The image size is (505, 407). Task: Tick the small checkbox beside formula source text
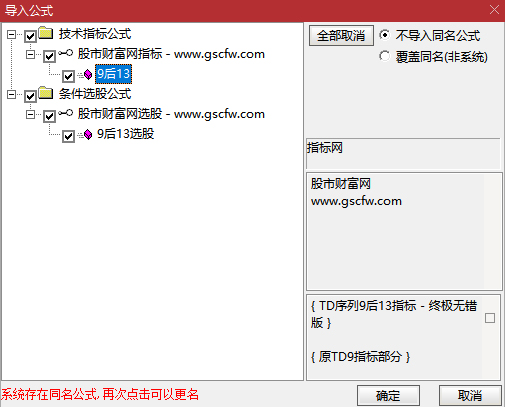click(490, 318)
